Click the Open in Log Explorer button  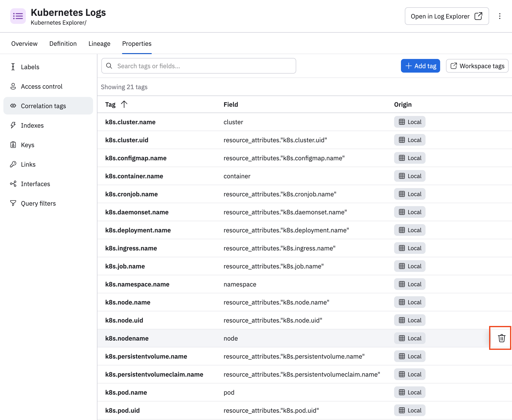pyautogui.click(x=447, y=16)
